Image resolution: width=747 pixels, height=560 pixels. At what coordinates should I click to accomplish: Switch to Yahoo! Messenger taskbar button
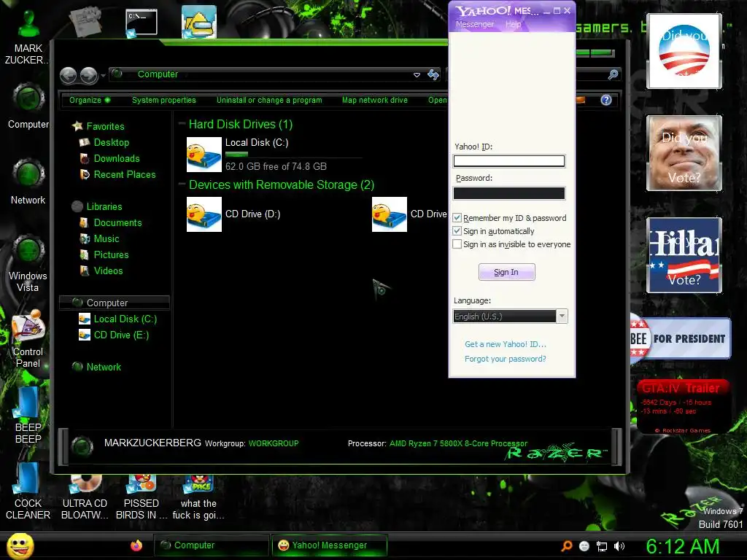click(329, 545)
